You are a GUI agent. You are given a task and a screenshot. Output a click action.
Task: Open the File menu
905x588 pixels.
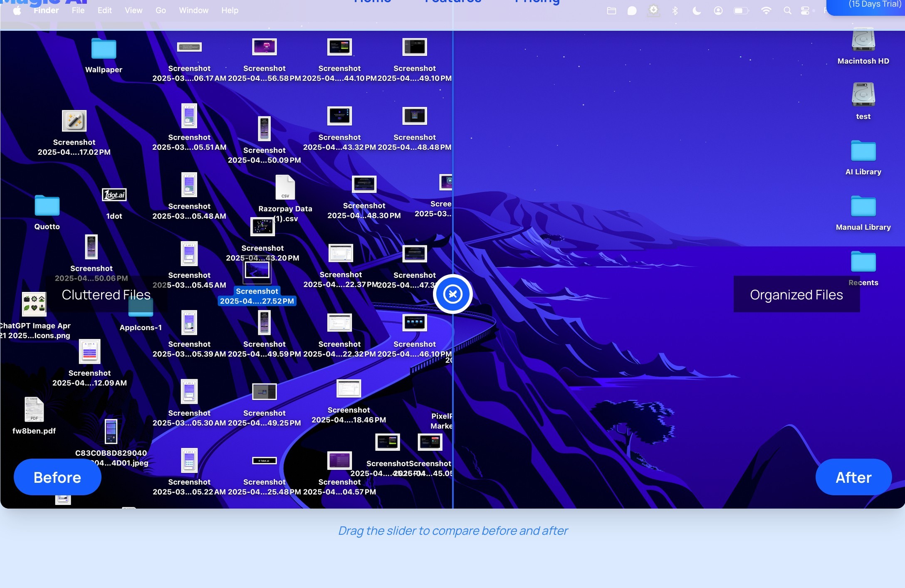pos(78,10)
